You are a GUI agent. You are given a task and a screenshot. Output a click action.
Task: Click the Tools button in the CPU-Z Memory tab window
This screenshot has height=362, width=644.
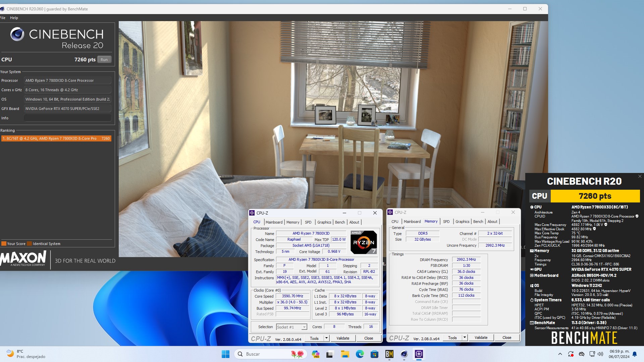pyautogui.click(x=452, y=338)
